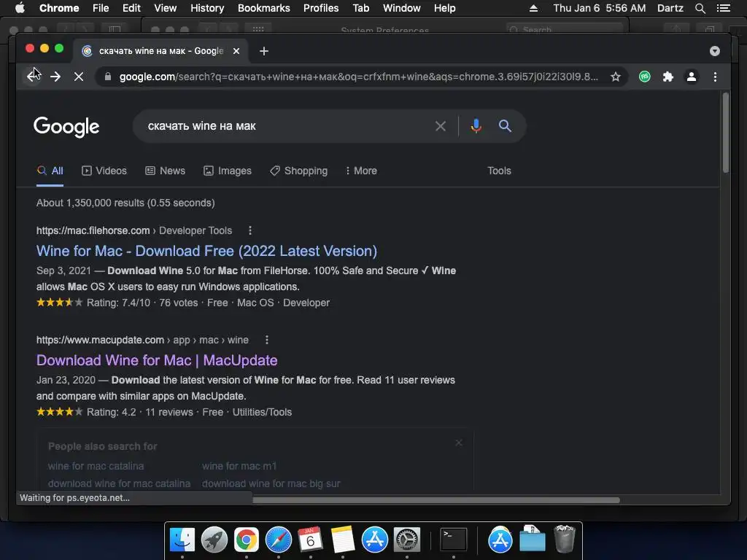
Task: Open the Extensions puzzle piece menu
Action: [x=668, y=77]
